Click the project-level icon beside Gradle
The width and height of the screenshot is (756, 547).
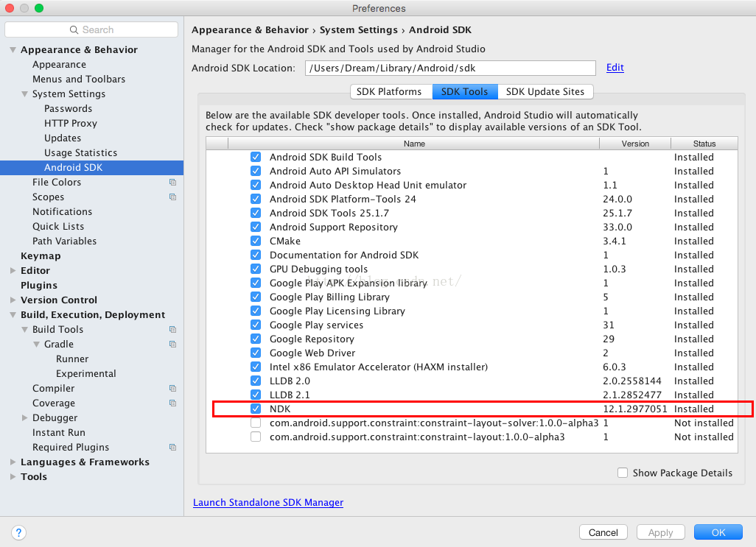pyautogui.click(x=172, y=345)
